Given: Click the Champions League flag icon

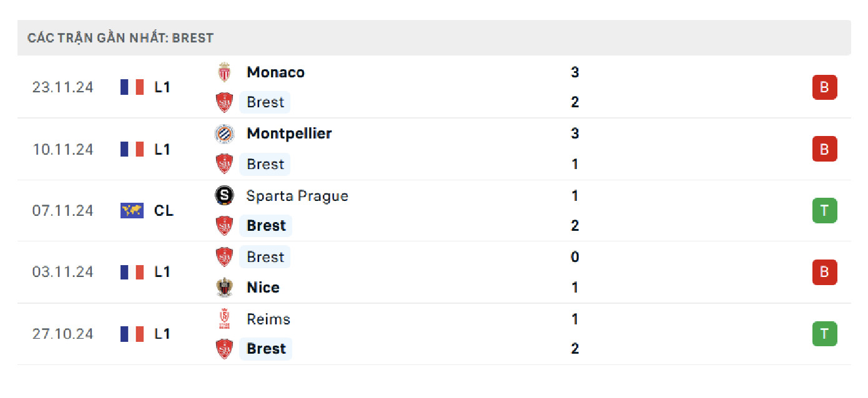Looking at the screenshot, I should click(131, 210).
